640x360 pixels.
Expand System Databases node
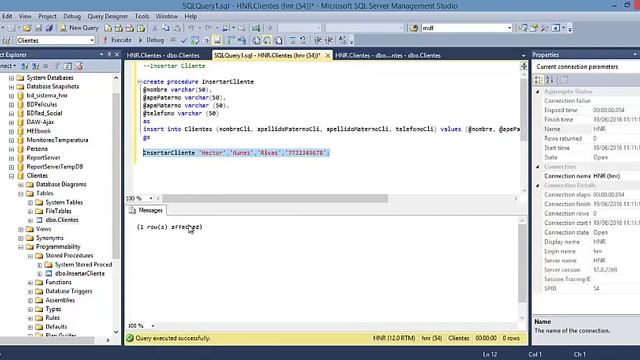tap(11, 78)
